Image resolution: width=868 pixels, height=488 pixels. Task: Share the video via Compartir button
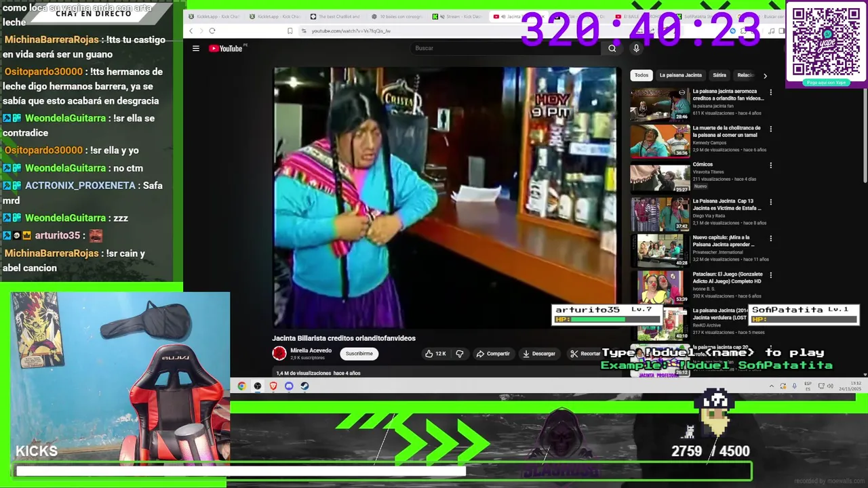pyautogui.click(x=493, y=354)
